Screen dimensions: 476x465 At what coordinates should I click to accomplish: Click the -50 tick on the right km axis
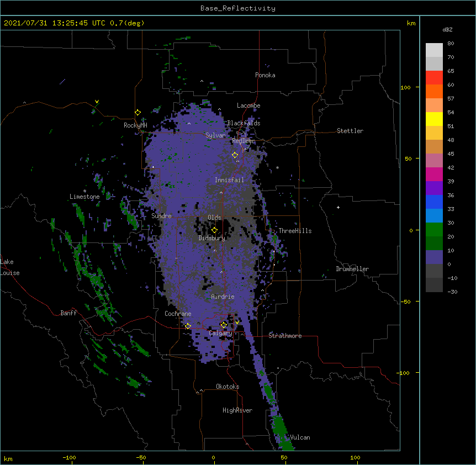(405, 302)
